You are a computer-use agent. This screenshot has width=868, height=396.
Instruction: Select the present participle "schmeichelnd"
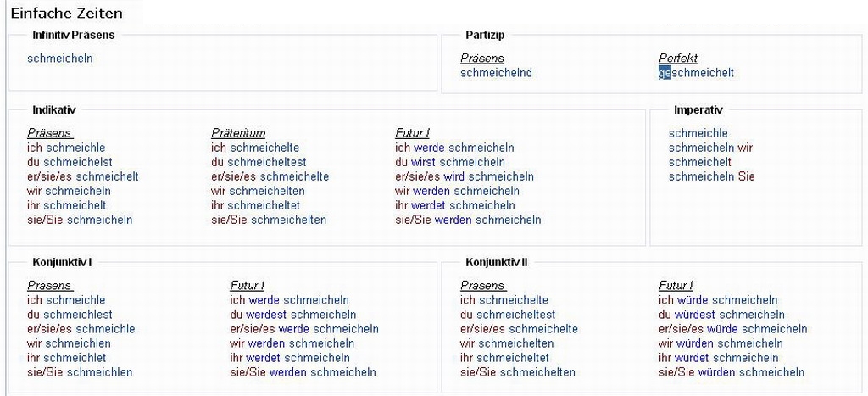pos(496,73)
